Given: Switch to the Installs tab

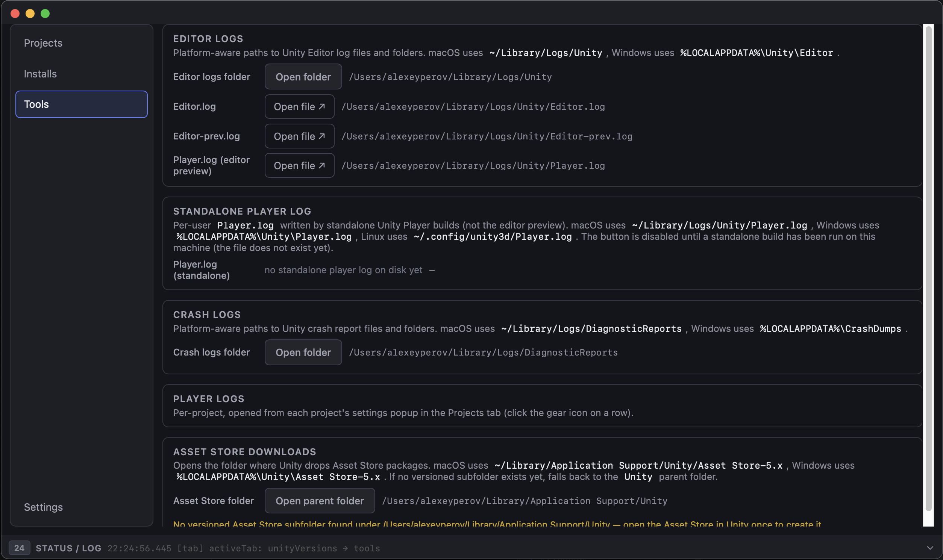Looking at the screenshot, I should click(81, 74).
